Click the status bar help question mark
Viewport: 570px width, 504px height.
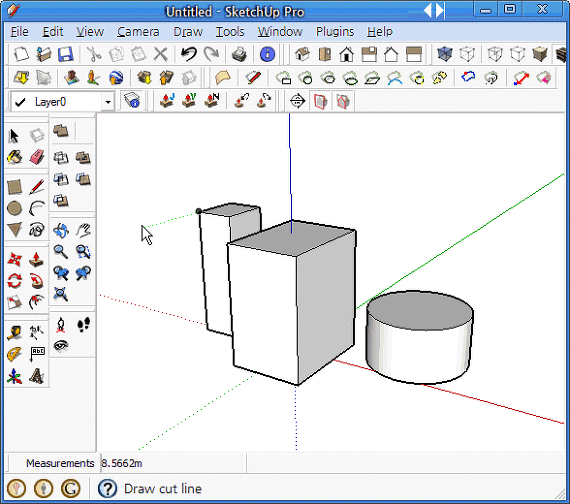click(x=107, y=489)
